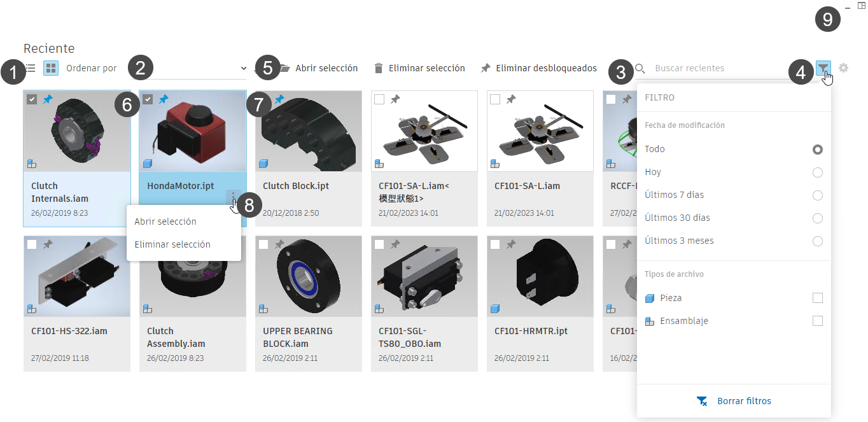
Task: Open the filter funnel icon
Action: click(x=823, y=68)
